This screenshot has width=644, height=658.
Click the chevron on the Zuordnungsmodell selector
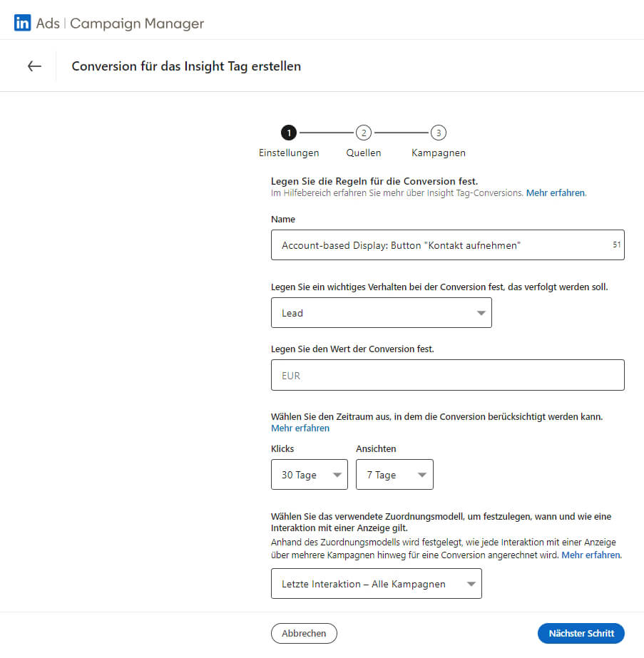click(x=471, y=583)
